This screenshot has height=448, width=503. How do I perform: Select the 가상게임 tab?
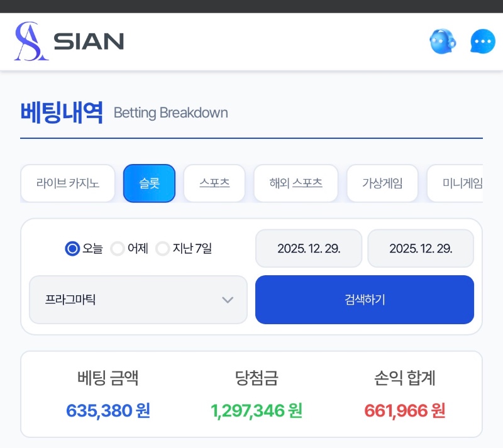point(382,183)
